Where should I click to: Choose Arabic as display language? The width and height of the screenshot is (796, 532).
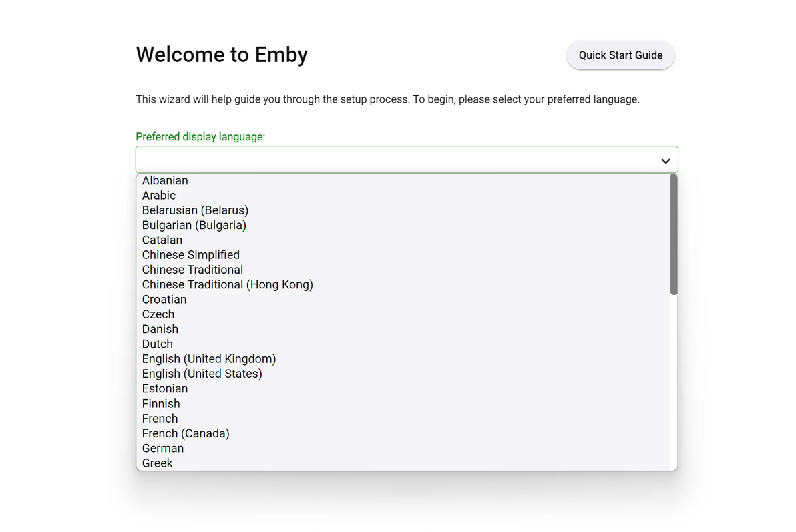pyautogui.click(x=159, y=196)
